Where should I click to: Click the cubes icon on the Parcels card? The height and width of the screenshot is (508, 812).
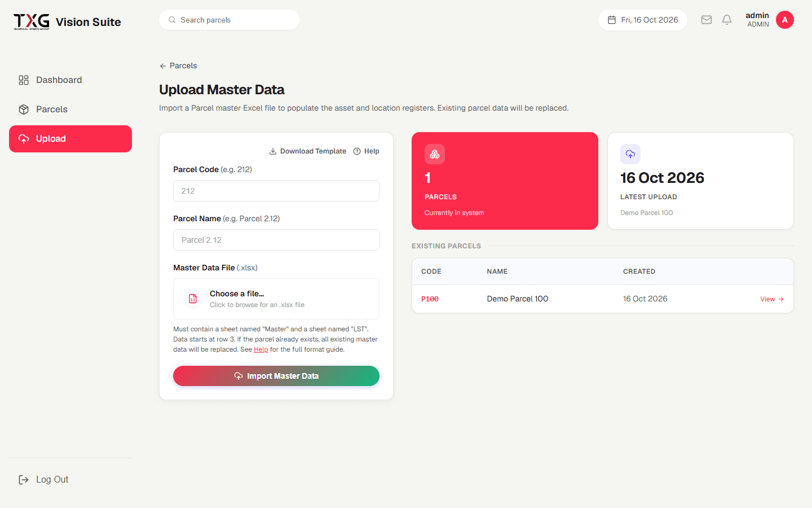pos(435,154)
